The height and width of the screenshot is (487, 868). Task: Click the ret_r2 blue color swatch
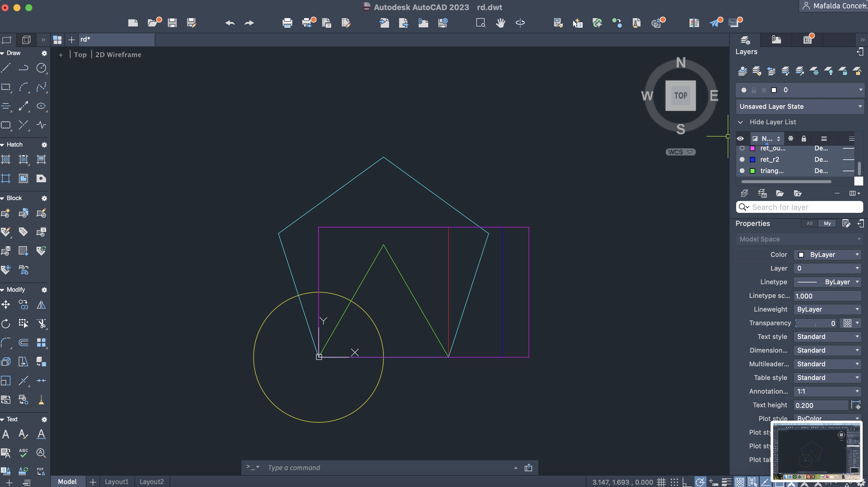[752, 160]
